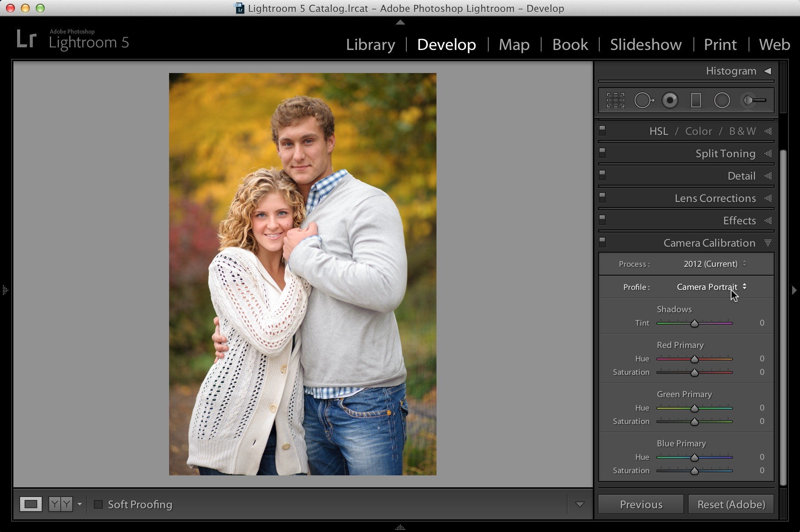Click the Shadows Tint slider handle

[x=694, y=323]
